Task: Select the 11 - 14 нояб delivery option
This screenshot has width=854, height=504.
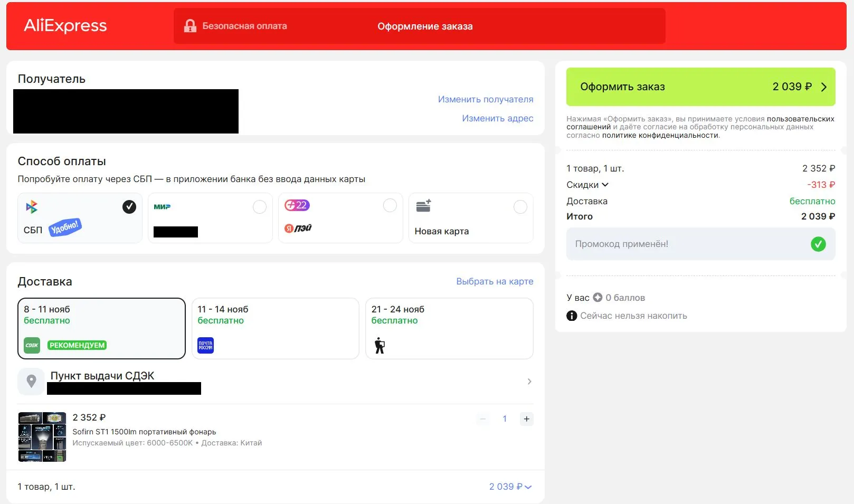Action: [275, 328]
